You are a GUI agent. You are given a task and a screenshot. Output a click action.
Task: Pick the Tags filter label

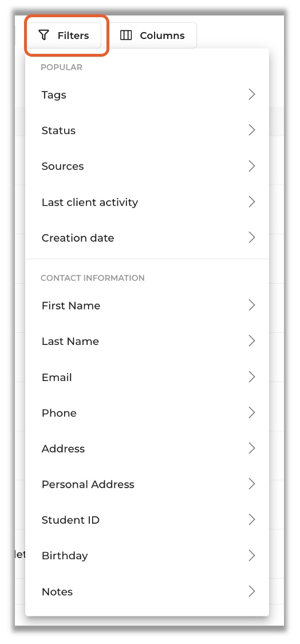(x=54, y=95)
